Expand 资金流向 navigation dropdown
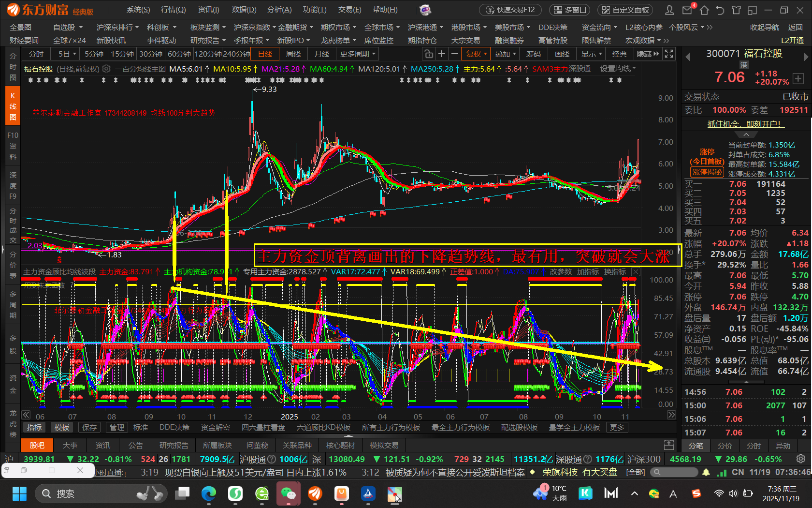This screenshot has width=812, height=508. 600,28
